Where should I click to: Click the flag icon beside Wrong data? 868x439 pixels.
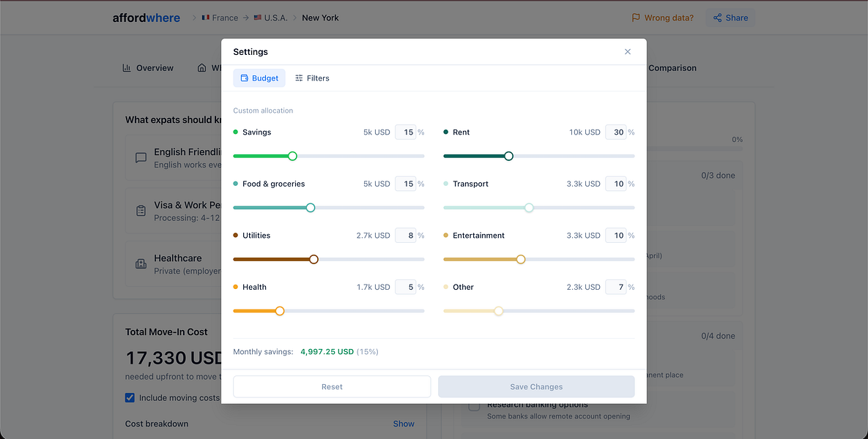coord(636,18)
